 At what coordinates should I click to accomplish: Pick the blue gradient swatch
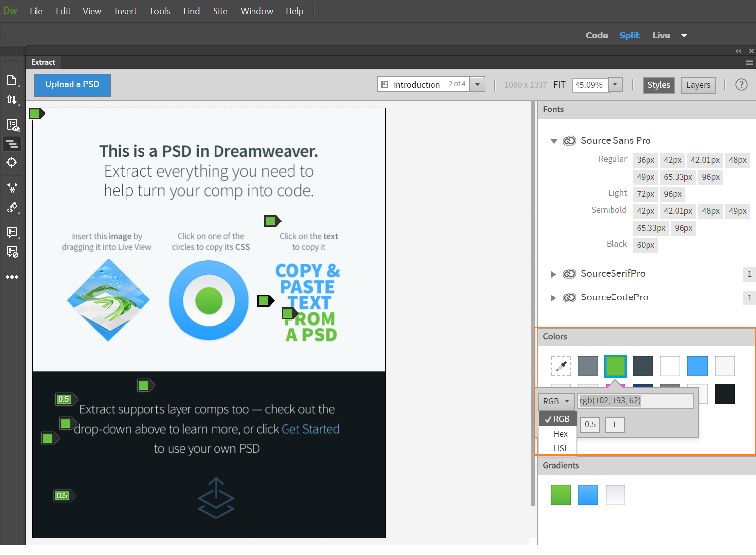(x=588, y=495)
